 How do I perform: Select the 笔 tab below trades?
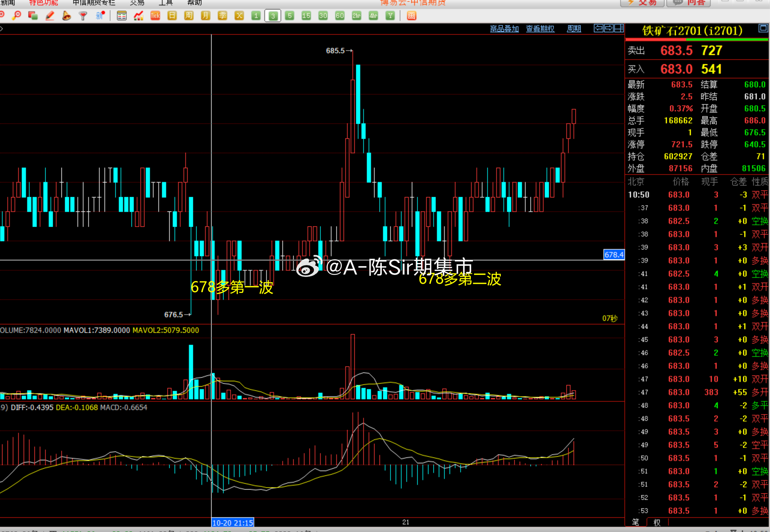635,522
